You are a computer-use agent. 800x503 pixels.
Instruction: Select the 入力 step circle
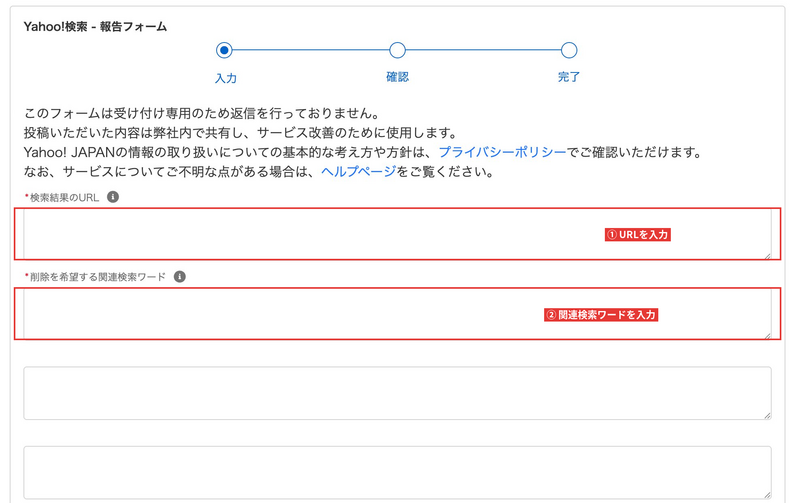click(x=224, y=50)
